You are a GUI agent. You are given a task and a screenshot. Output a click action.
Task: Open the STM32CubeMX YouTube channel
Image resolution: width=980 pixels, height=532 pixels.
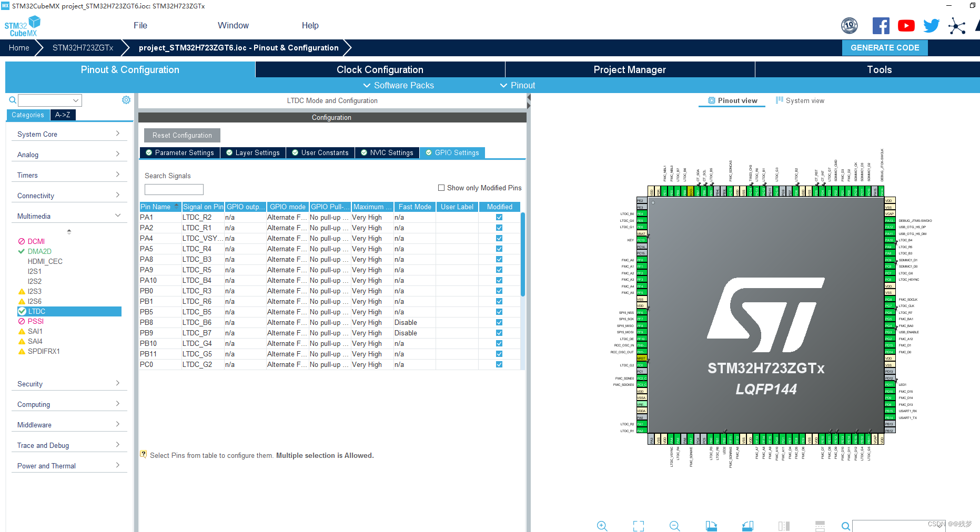(x=906, y=25)
